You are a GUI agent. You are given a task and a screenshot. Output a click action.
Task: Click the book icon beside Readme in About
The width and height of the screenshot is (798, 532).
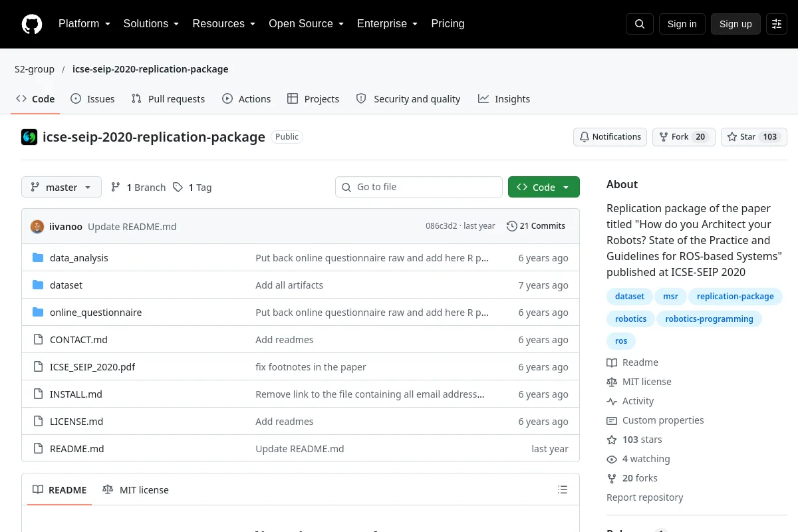(x=612, y=363)
